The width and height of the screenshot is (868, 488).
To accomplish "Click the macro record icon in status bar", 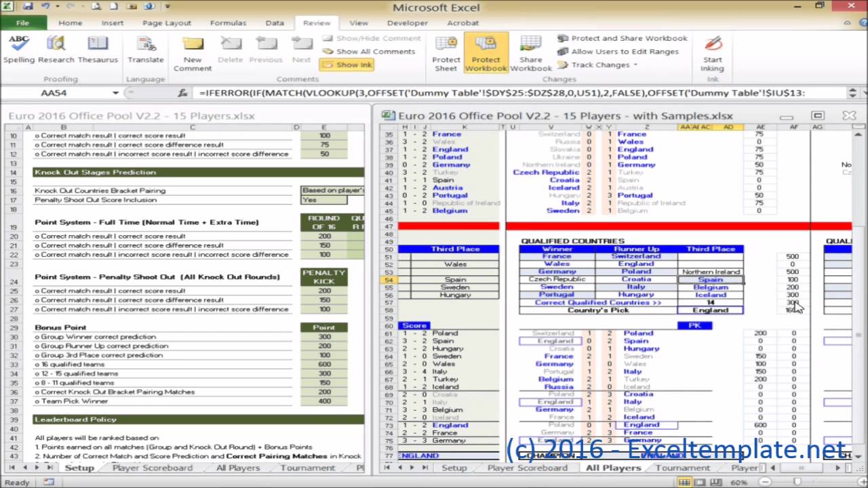I will pos(48,482).
